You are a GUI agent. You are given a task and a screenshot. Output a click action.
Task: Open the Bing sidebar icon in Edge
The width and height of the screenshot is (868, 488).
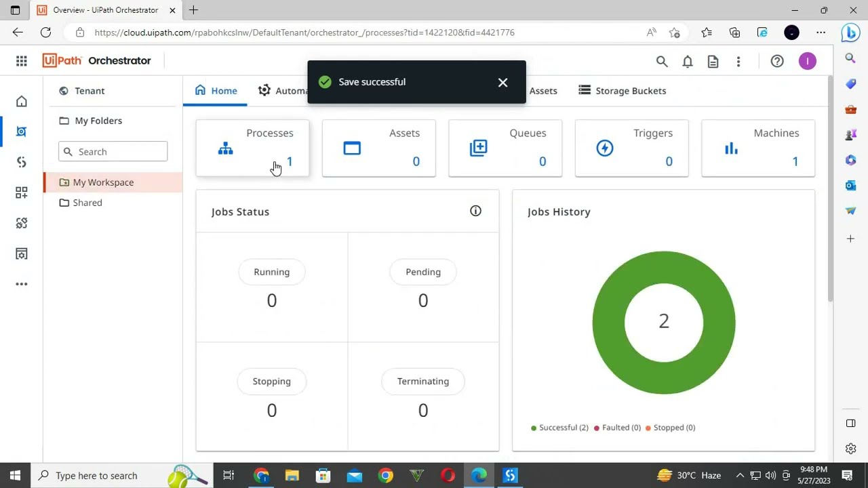850,33
